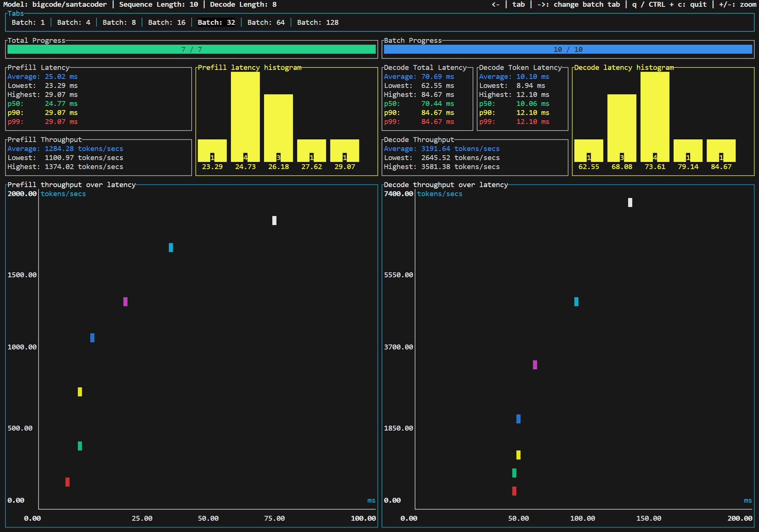Click the prefill histogram bar labeled 23.29
This screenshot has width=759, height=532.
212,150
